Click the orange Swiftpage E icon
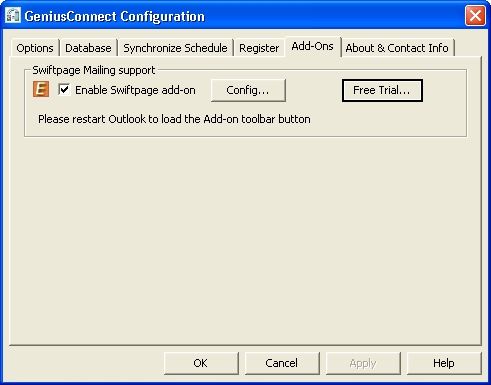The height and width of the screenshot is (385, 491). click(x=41, y=89)
